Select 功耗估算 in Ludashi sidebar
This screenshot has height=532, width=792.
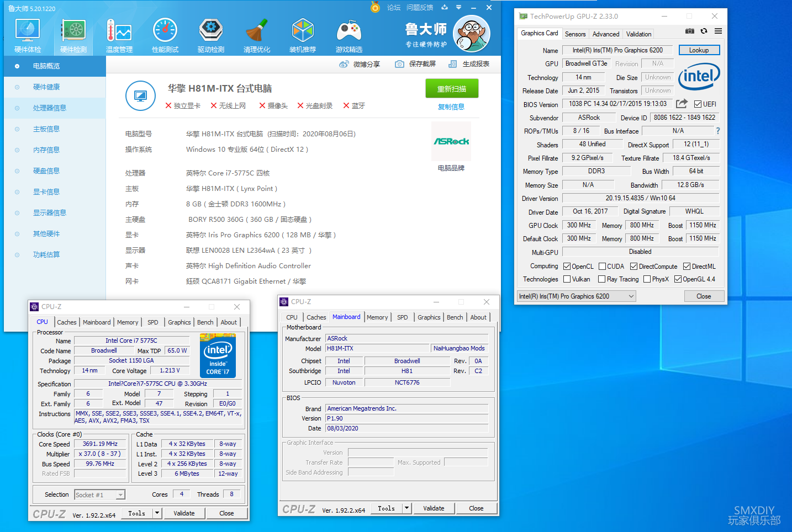tap(55, 255)
